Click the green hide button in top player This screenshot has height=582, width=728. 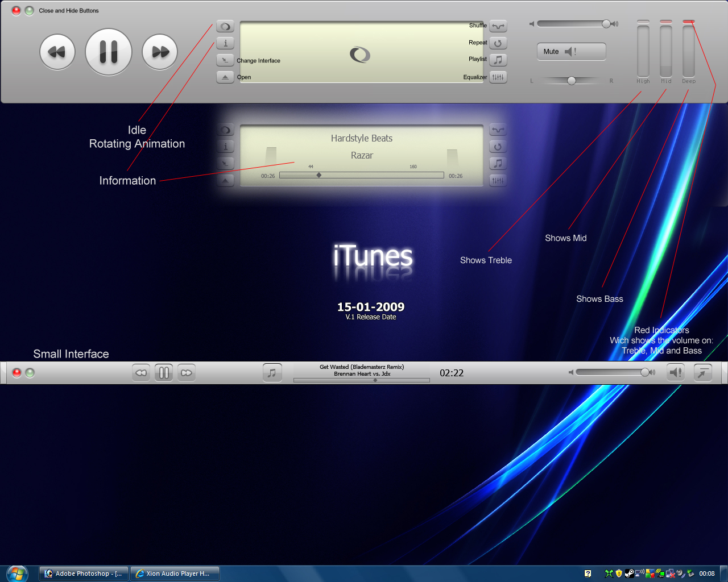point(29,10)
